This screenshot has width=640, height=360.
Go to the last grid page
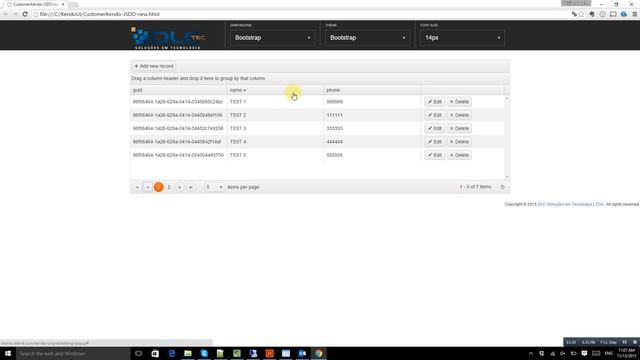190,187
